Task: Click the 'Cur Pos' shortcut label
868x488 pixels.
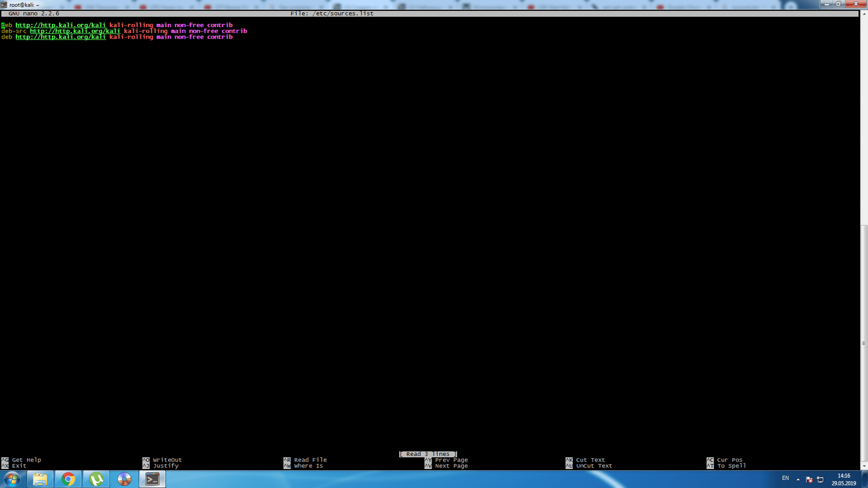Action: coord(730,460)
